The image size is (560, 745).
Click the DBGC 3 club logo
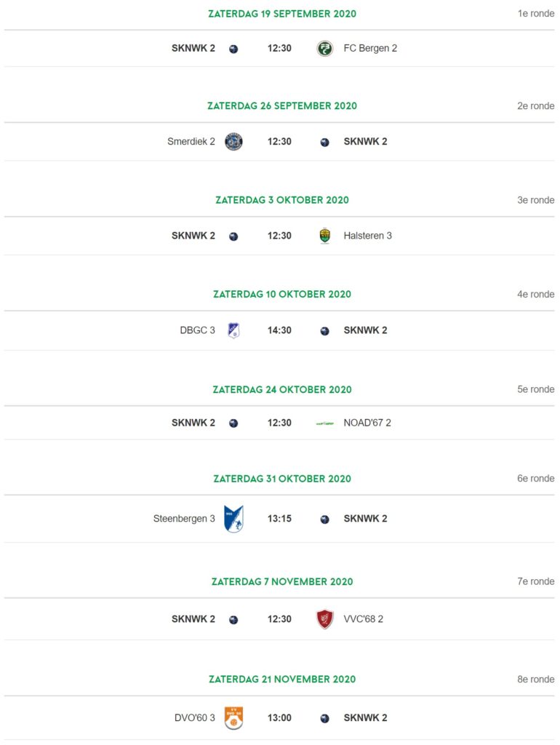(233, 330)
